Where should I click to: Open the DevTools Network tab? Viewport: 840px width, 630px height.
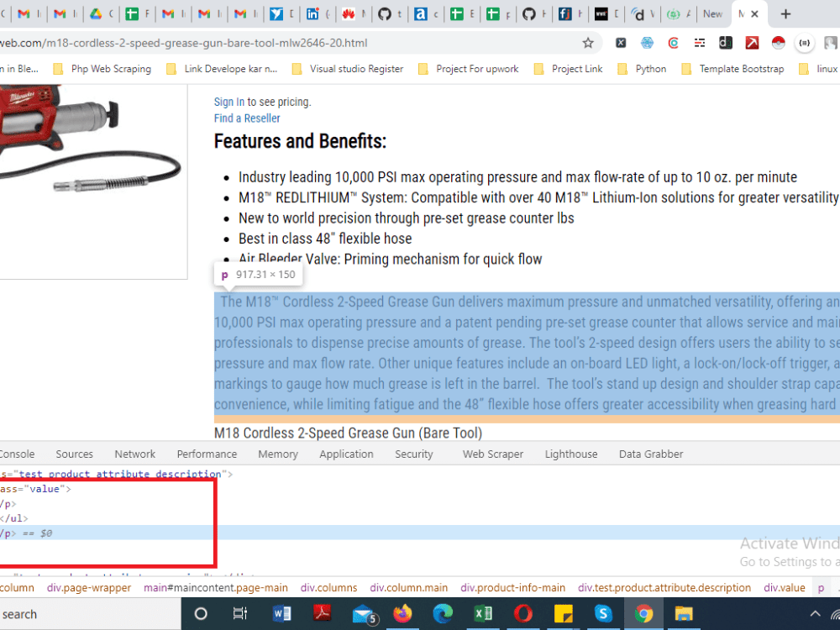click(135, 454)
